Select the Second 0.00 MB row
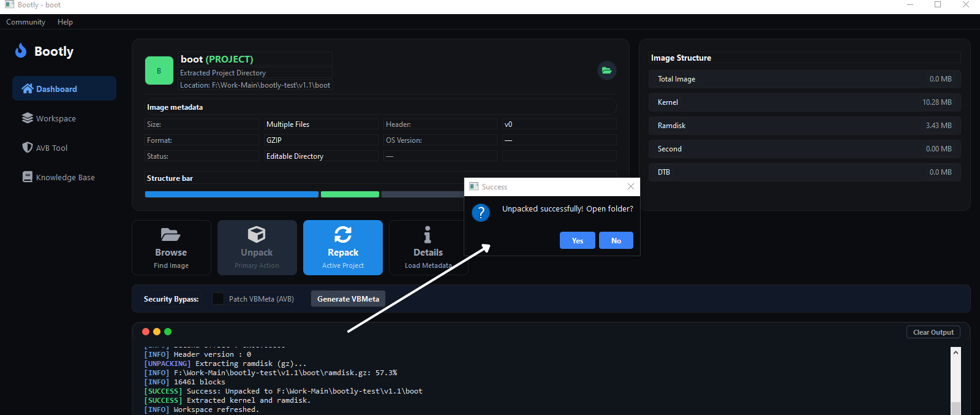 [x=804, y=149]
